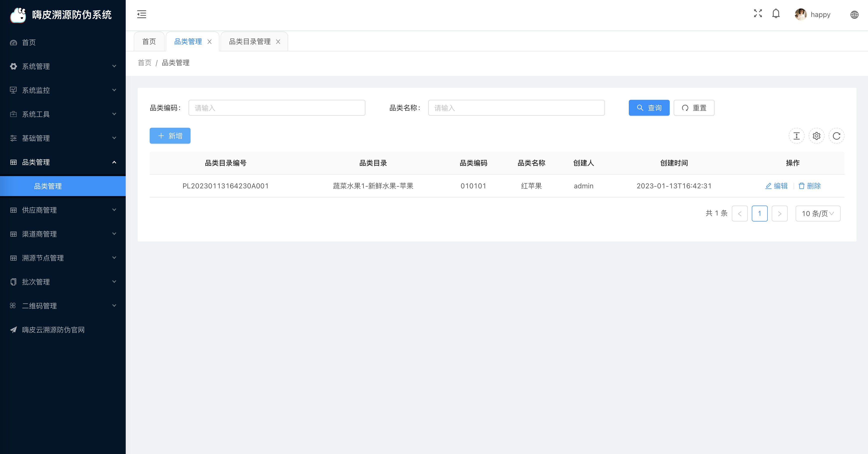Click 品类管理 breadcrumb text
Image resolution: width=868 pixels, height=454 pixels.
click(176, 63)
